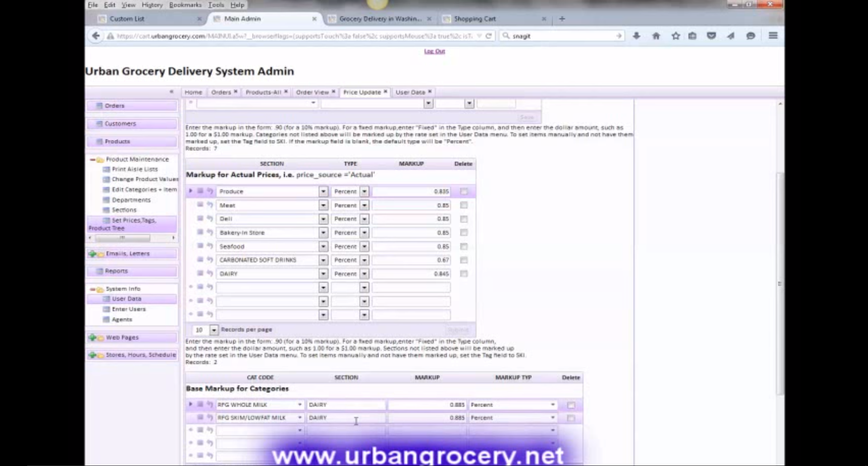Tick the Delete checkbox for Seafood
Screen dimensions: 868x466
coord(464,246)
